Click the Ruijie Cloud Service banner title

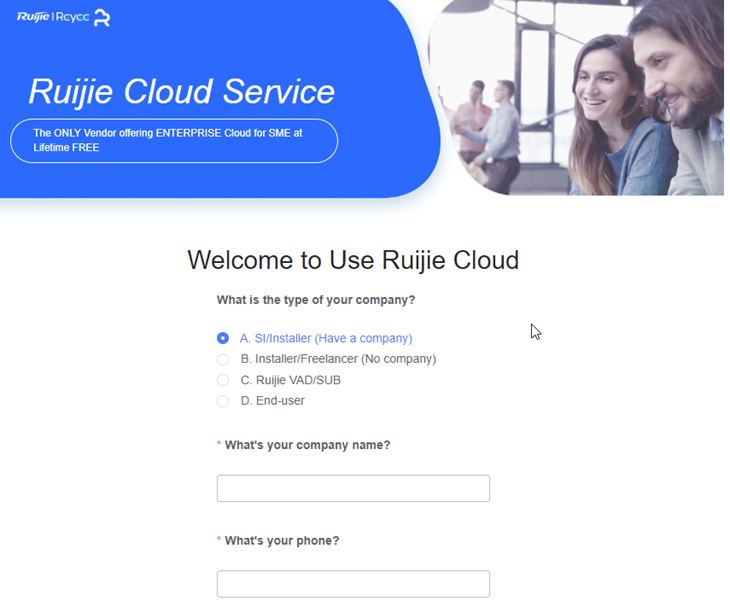coord(182,91)
